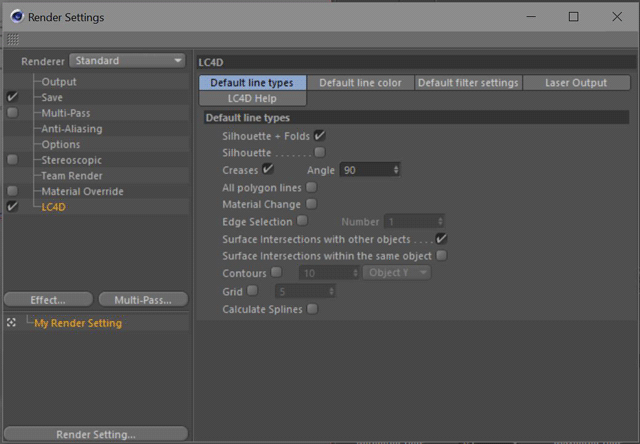Viewport: 640px width, 444px height.
Task: Select Anti-Aliasing in the tree
Action: pyautogui.click(x=72, y=129)
